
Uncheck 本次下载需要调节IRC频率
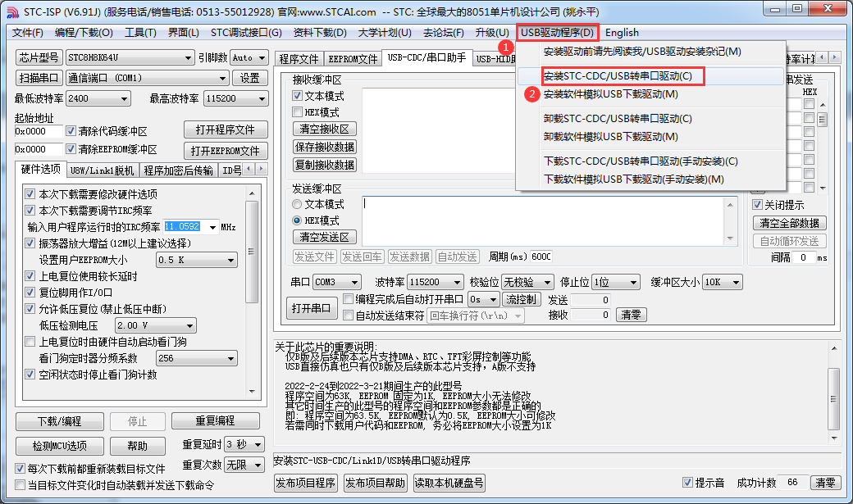(x=30, y=211)
